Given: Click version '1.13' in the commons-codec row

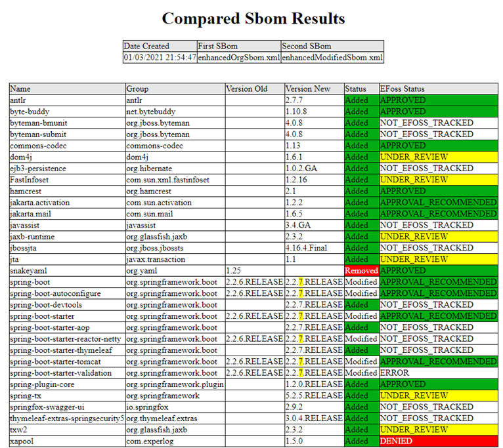Looking at the screenshot, I should coord(315,146).
